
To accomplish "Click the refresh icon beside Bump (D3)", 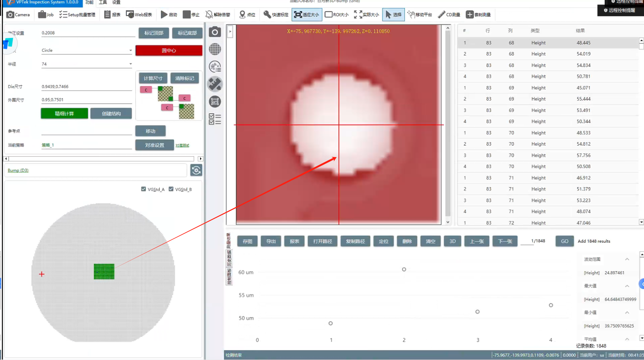I will tap(196, 170).
